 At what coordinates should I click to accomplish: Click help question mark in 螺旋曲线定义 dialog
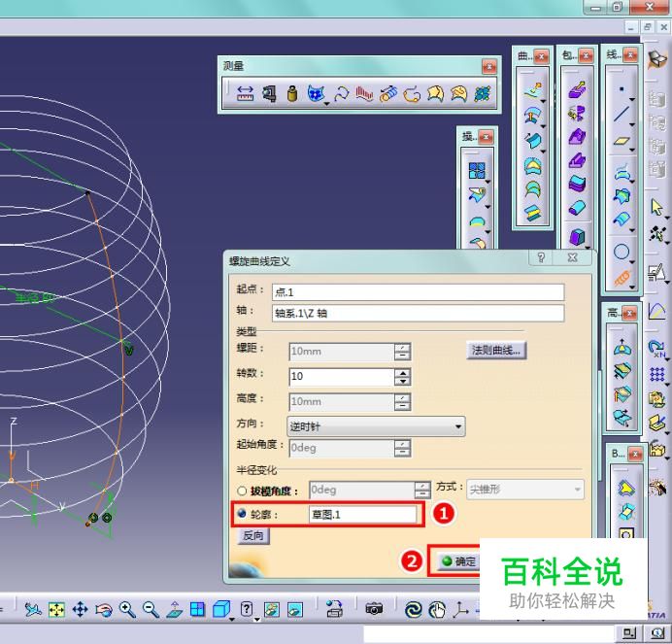[x=541, y=257]
